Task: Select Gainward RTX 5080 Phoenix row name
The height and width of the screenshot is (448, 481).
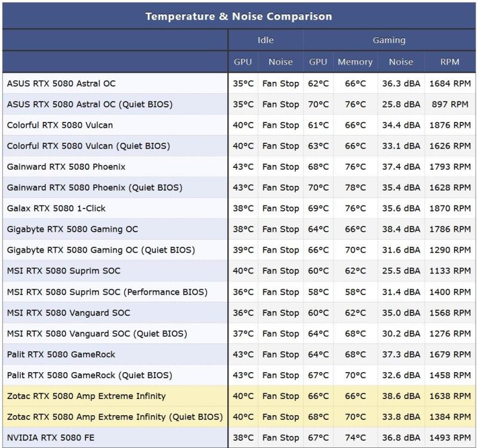Action: (x=66, y=167)
